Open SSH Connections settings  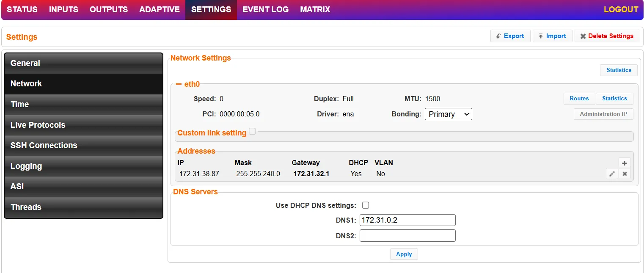click(83, 146)
